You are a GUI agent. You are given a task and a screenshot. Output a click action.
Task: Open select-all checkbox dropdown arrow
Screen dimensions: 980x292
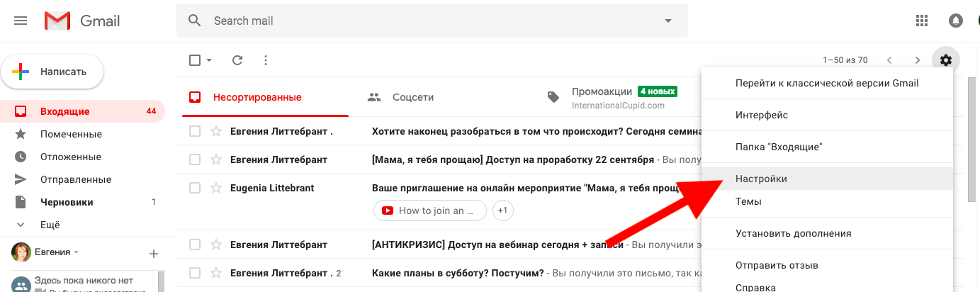[210, 60]
